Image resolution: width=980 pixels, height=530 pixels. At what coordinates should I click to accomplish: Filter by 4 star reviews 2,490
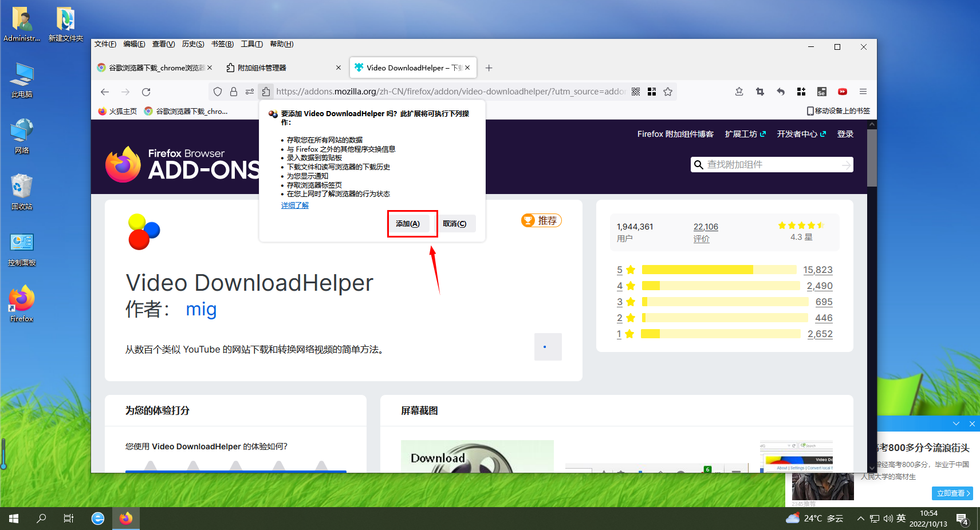tap(725, 286)
